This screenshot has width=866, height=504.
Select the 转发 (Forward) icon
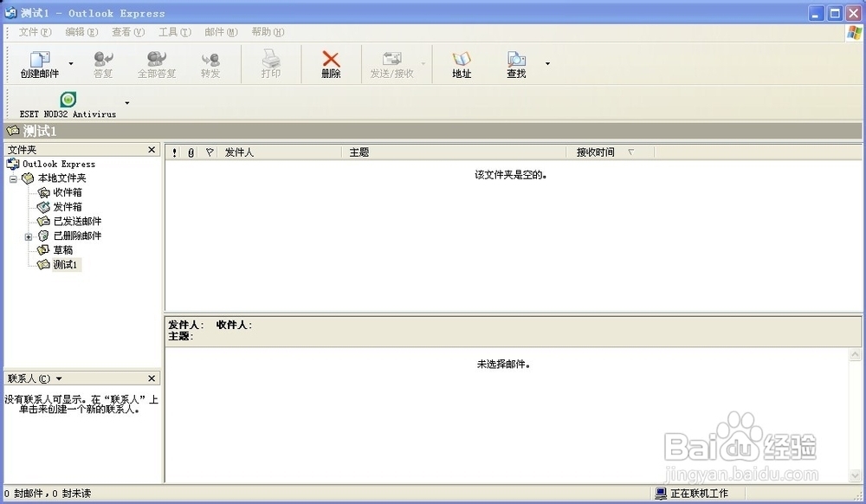210,62
